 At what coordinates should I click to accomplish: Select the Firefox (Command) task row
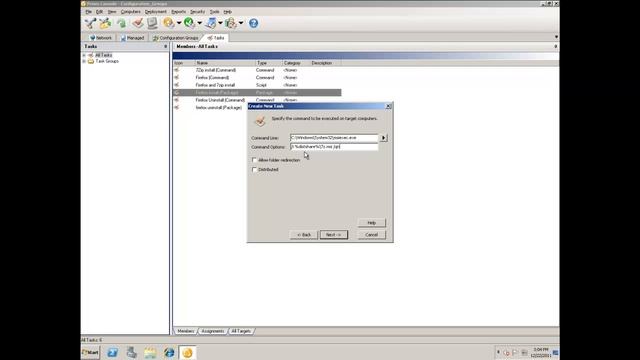click(x=257, y=78)
